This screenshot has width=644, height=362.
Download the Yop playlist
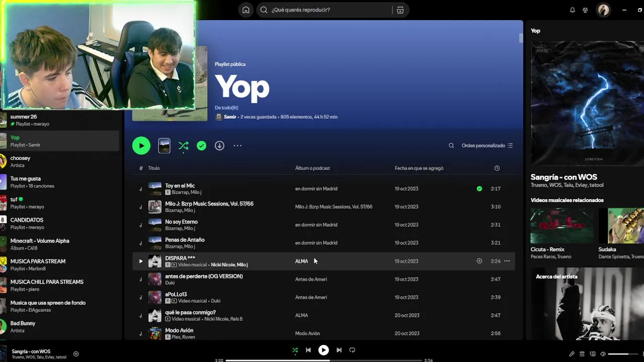coord(219,146)
